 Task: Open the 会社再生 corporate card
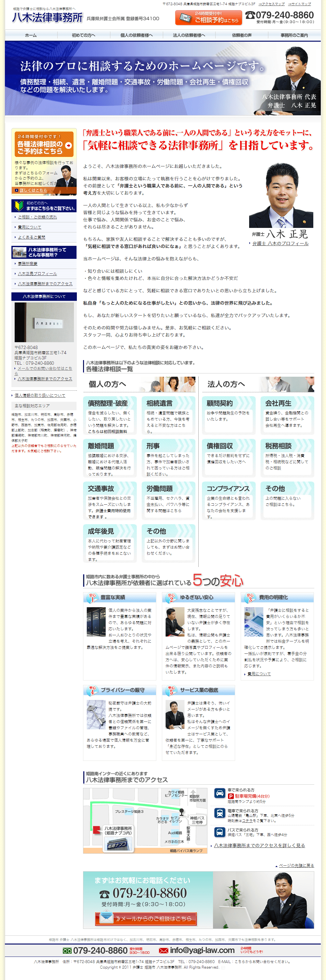pyautogui.click(x=287, y=415)
